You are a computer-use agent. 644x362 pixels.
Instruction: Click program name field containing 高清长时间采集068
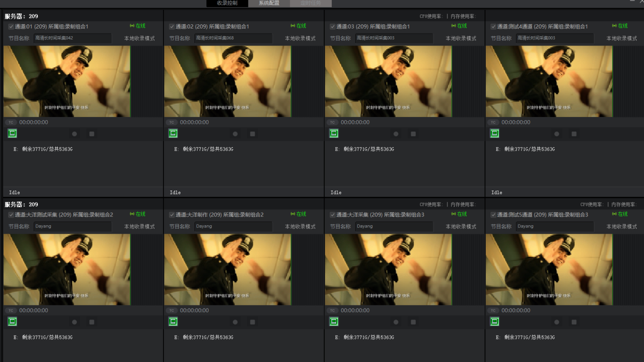pyautogui.click(x=233, y=38)
